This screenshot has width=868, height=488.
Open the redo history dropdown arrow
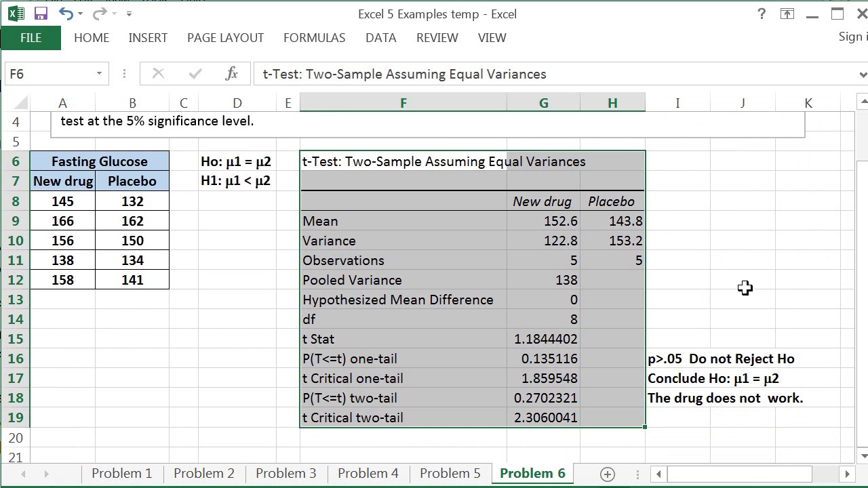click(113, 14)
